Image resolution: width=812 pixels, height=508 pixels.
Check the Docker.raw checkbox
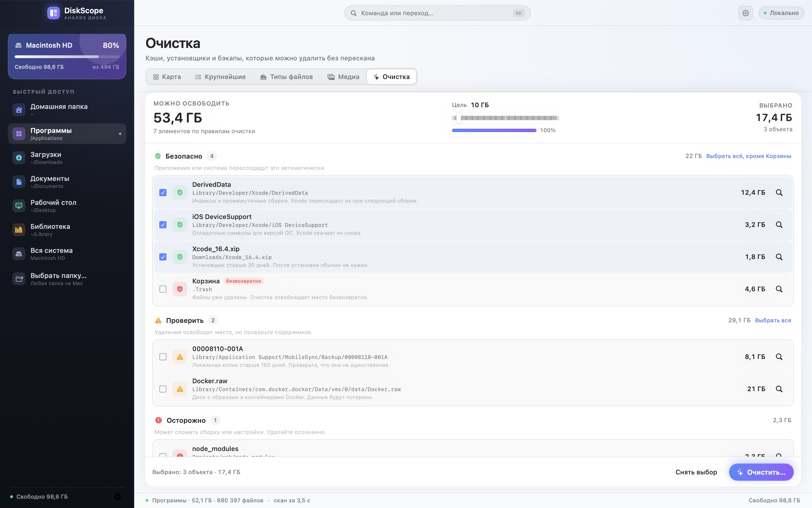coord(163,389)
